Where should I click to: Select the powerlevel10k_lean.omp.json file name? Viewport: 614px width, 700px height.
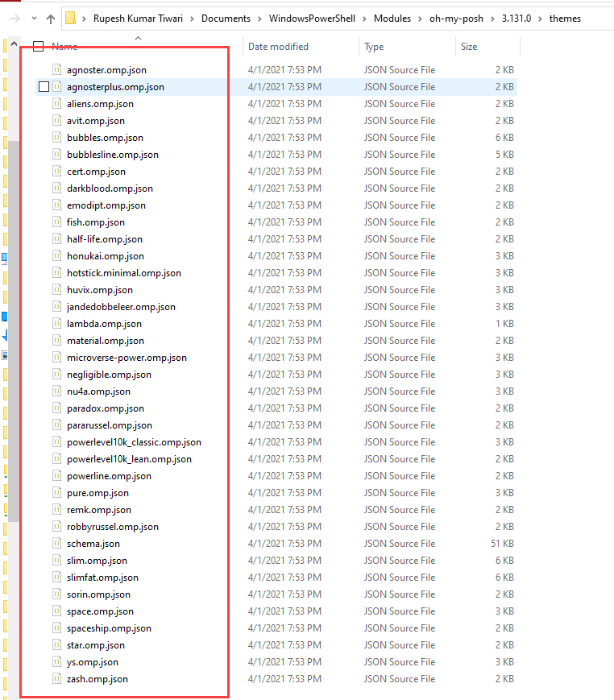click(129, 459)
